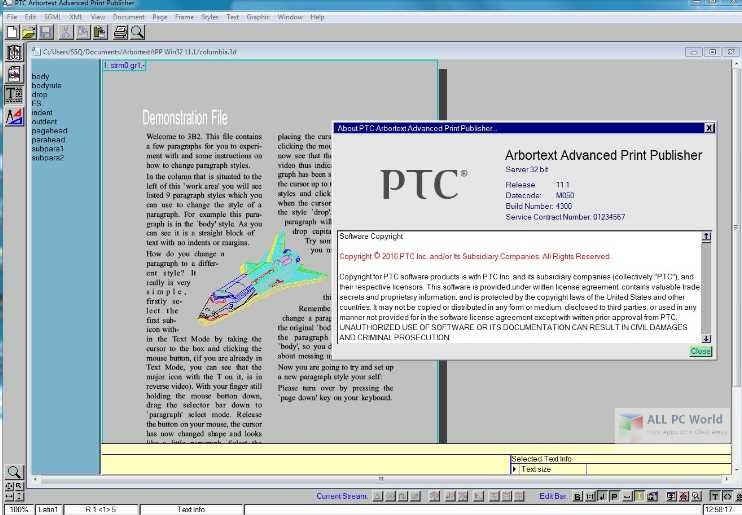Select the 'indent' paragraph style

[x=42, y=112]
